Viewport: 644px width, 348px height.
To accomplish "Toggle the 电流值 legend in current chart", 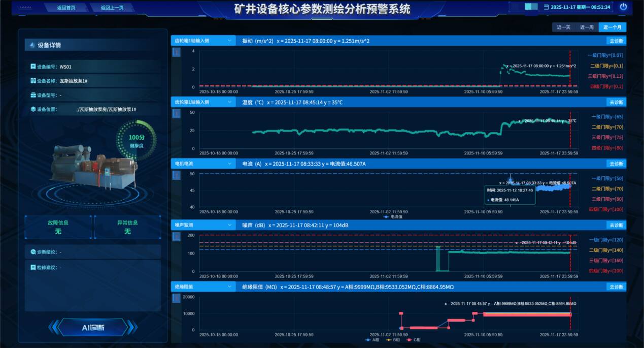I will point(392,217).
